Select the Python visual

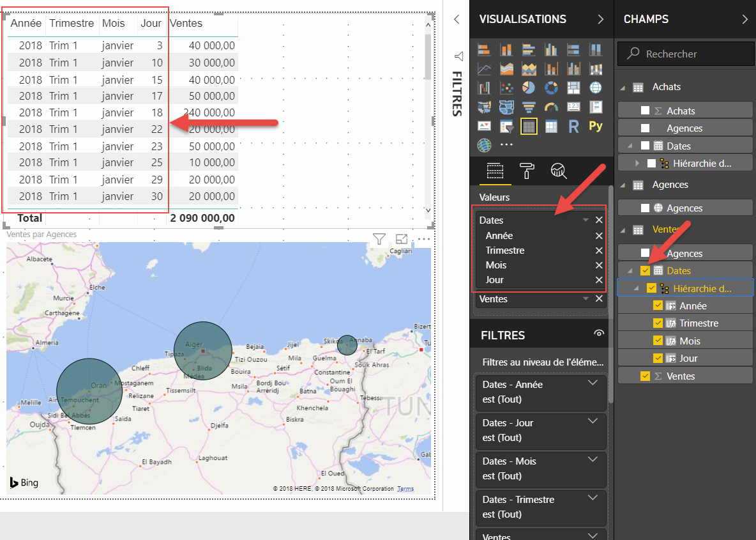(x=596, y=127)
